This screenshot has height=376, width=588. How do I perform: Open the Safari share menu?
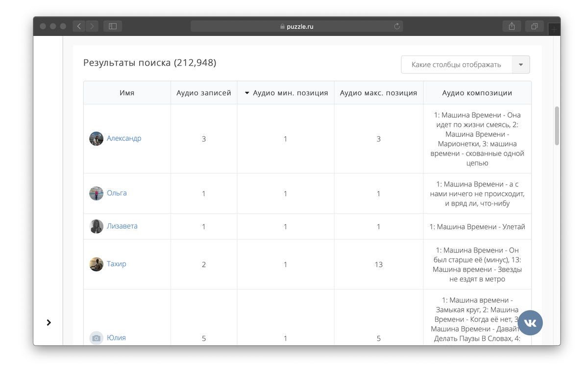[x=512, y=26]
